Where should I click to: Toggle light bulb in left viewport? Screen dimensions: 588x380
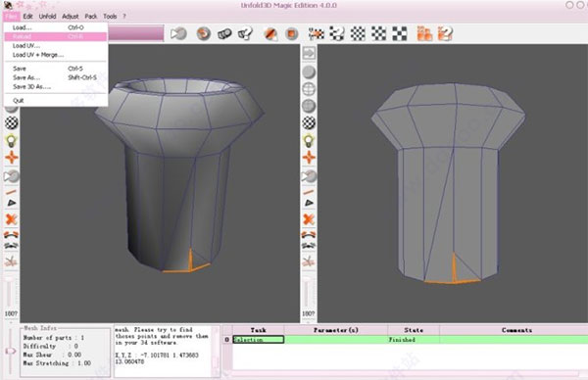point(11,140)
